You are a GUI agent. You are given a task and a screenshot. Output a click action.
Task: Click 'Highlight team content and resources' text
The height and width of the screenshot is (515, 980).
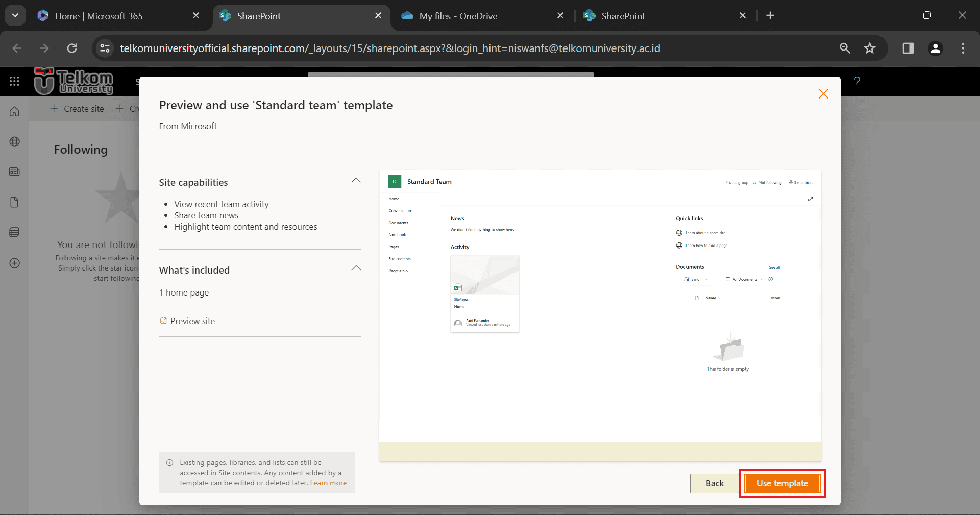click(246, 227)
